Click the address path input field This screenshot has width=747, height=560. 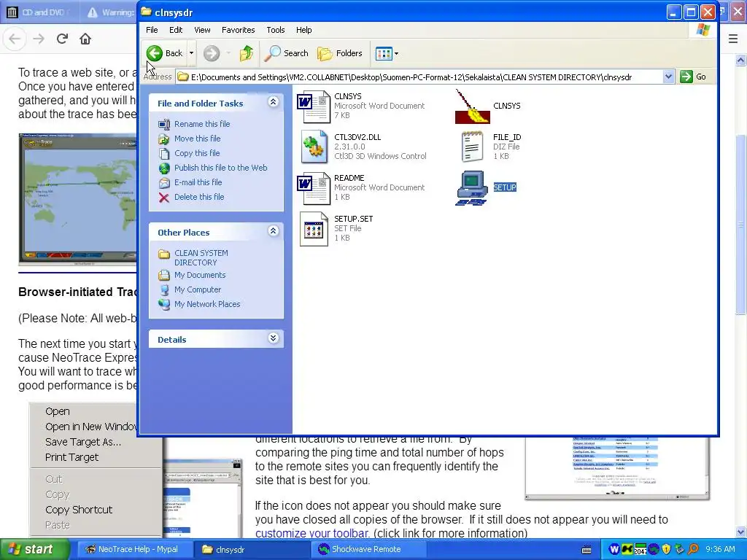(419, 77)
